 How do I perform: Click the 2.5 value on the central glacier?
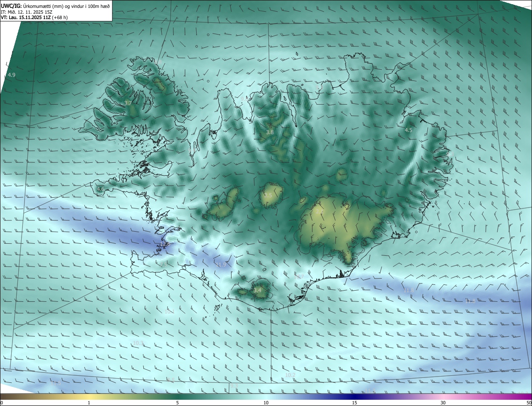[268, 195]
